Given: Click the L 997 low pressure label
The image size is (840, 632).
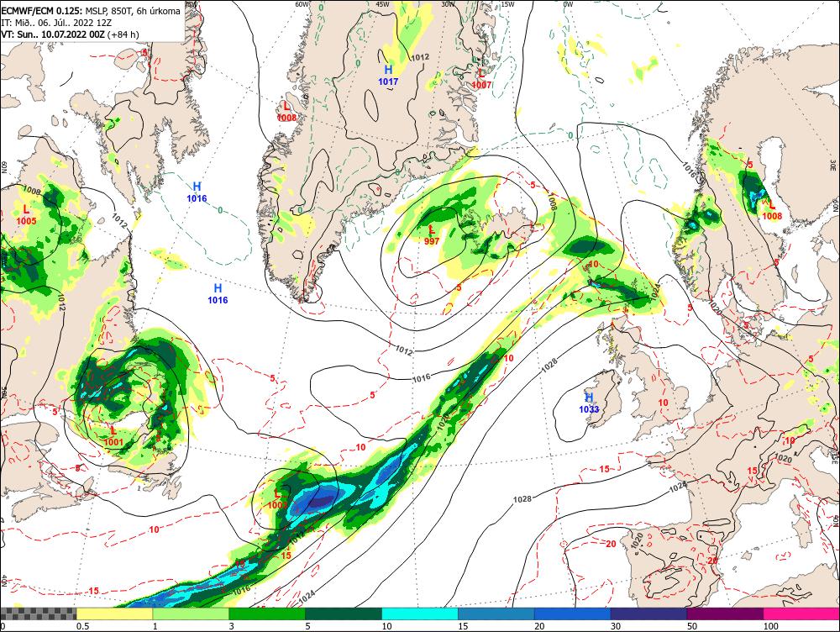Looking at the screenshot, I should tap(431, 234).
